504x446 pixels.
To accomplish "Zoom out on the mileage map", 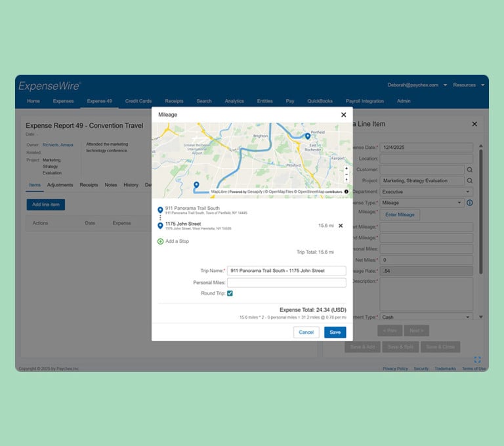I will coord(346,174).
